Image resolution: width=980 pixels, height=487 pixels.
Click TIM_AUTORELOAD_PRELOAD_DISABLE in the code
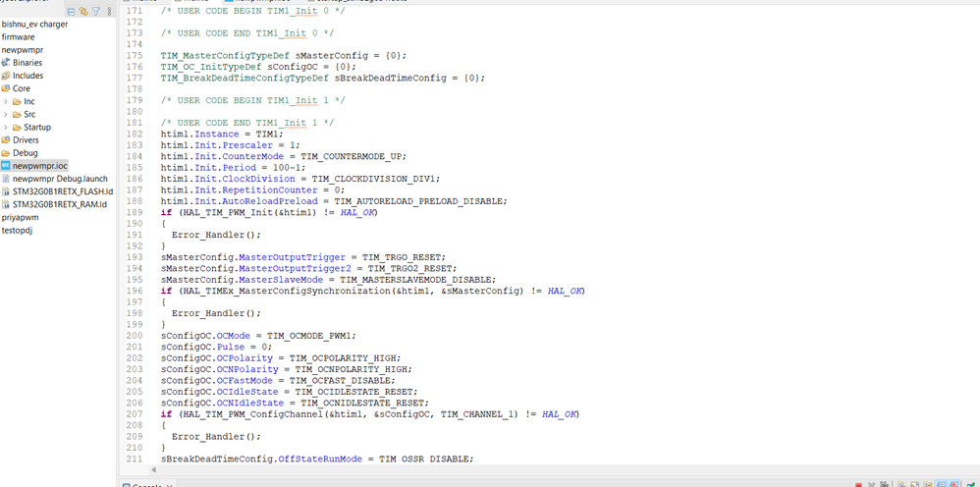[x=420, y=201]
